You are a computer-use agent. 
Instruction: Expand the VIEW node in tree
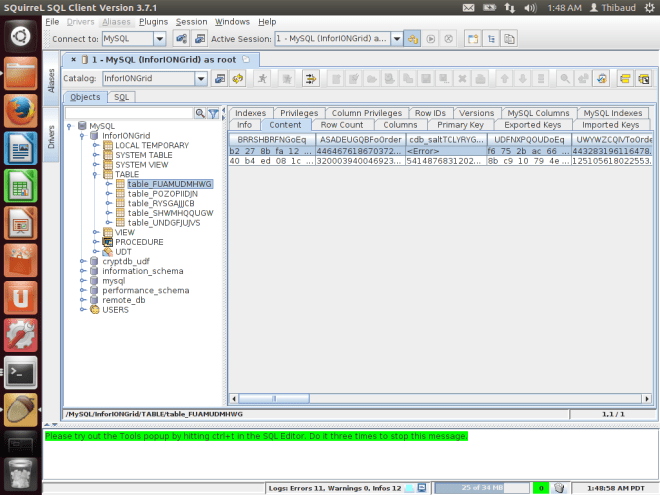click(95, 231)
